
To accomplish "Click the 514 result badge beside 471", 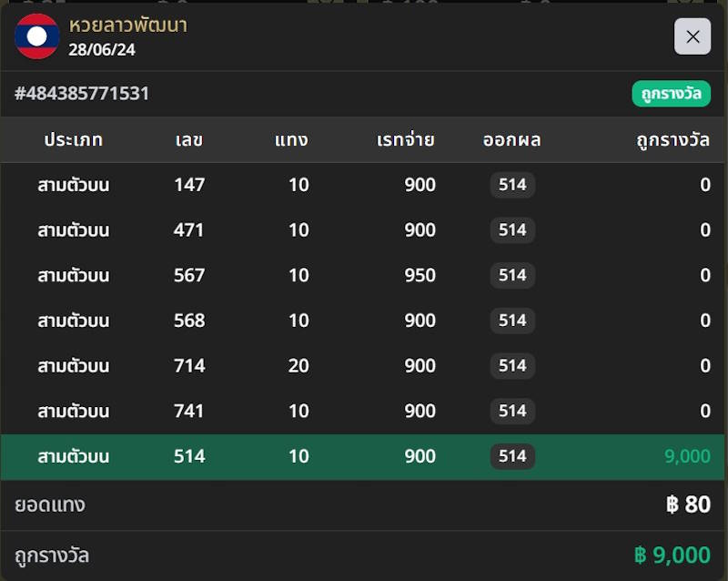I will [512, 230].
